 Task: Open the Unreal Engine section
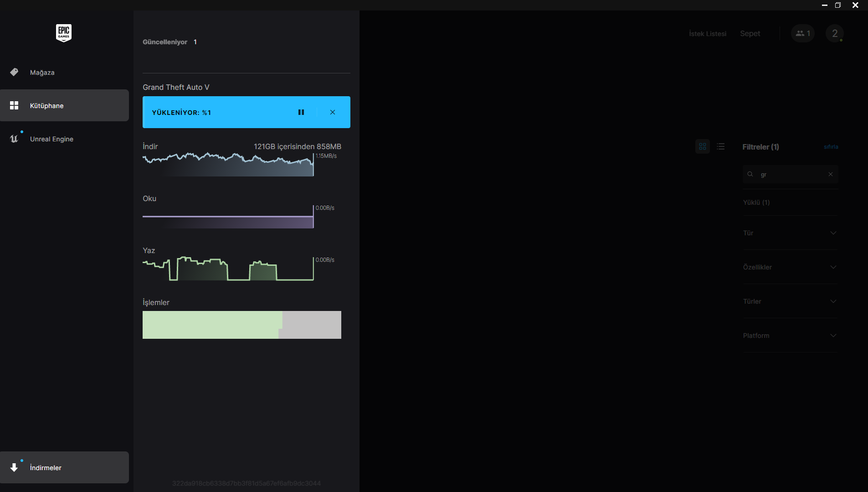64,139
